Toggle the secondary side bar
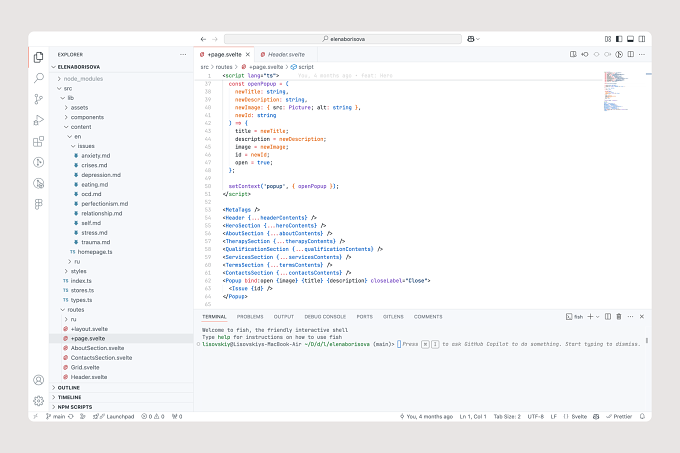Viewport: 680px width, 453px height. pos(642,39)
